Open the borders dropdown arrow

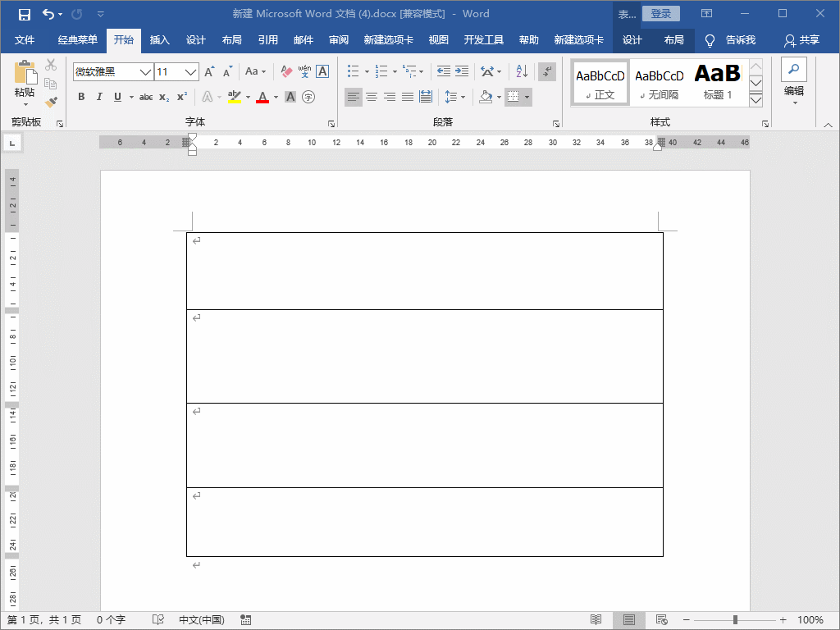[527, 97]
